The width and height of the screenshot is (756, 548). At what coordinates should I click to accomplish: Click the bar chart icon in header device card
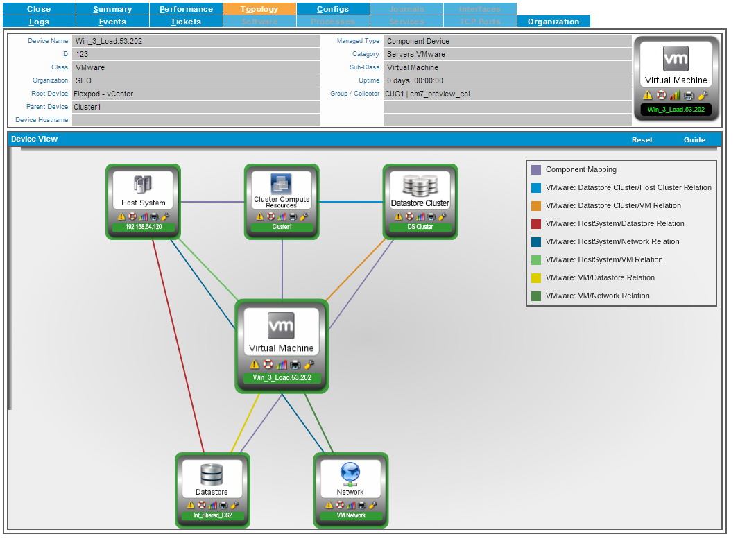coord(675,95)
